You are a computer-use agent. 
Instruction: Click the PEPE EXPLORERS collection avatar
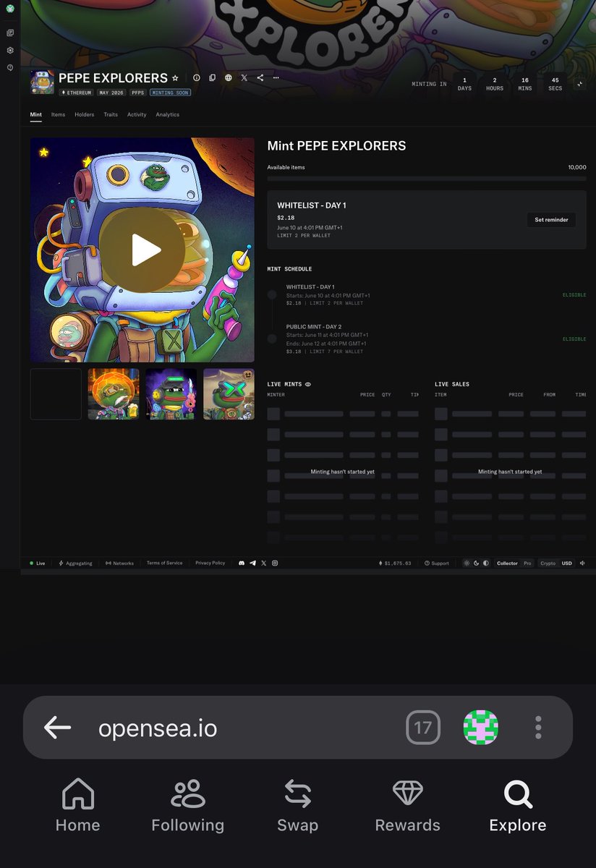coord(42,82)
